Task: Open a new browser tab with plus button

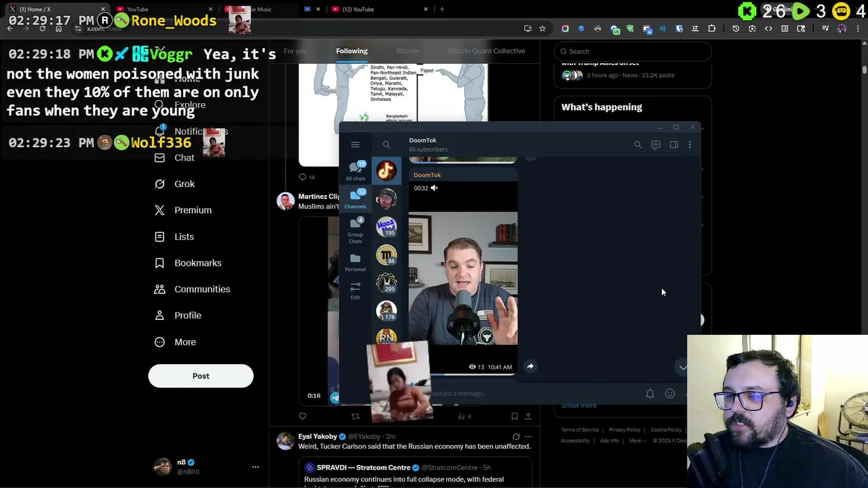Action: [x=442, y=9]
